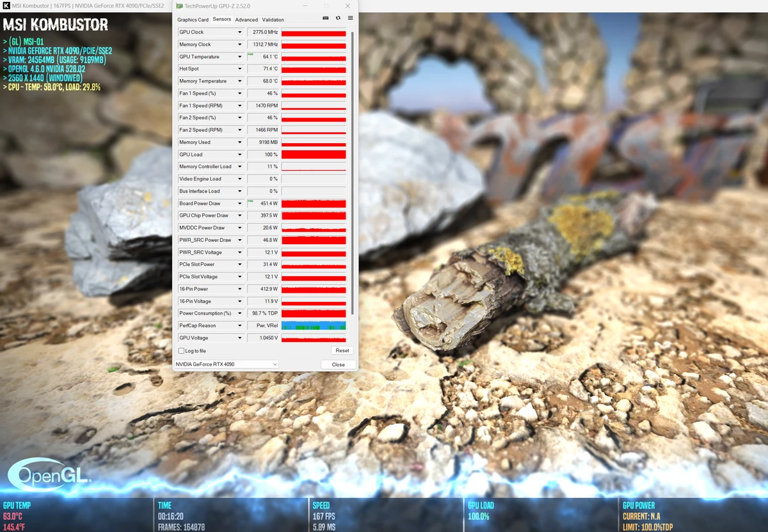Expand the PCIe Slot Power dropdown

(240, 265)
